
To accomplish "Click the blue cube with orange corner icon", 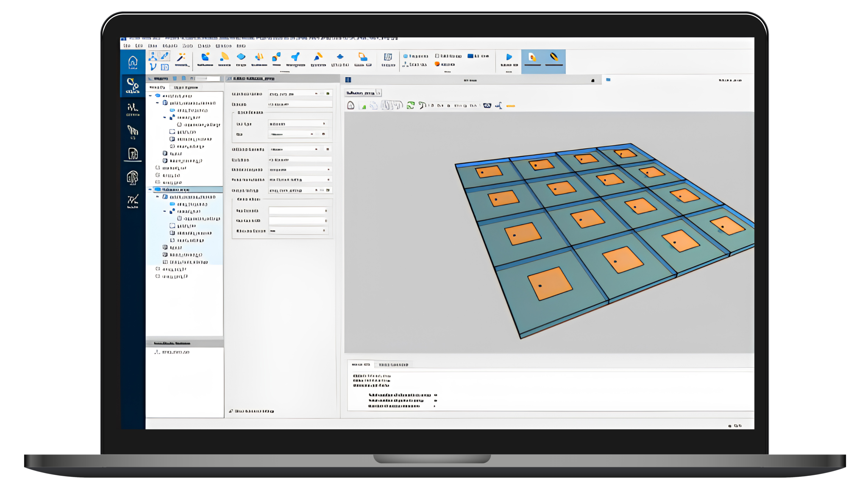I will [x=205, y=57].
